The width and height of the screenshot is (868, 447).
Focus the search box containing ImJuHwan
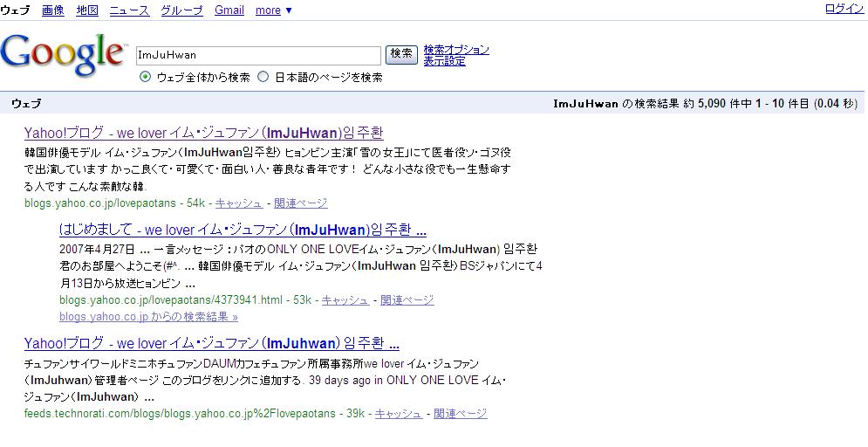(x=258, y=55)
